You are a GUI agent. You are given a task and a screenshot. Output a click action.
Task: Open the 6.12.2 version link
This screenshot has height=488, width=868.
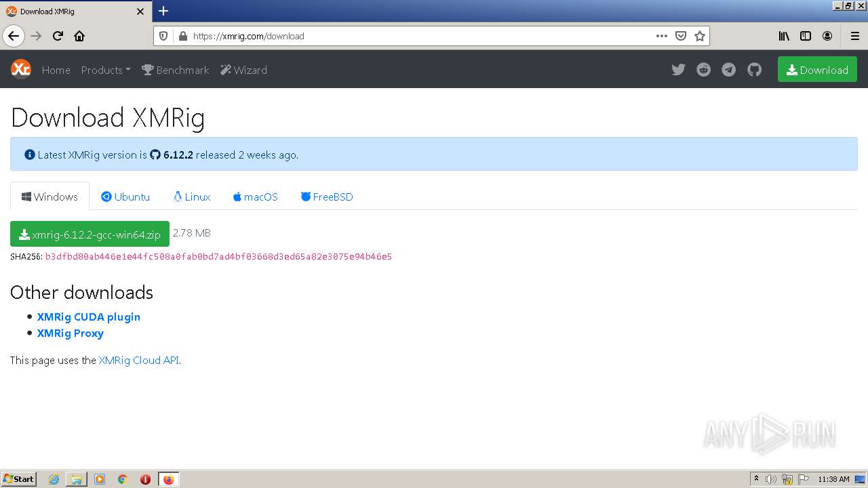pos(172,155)
